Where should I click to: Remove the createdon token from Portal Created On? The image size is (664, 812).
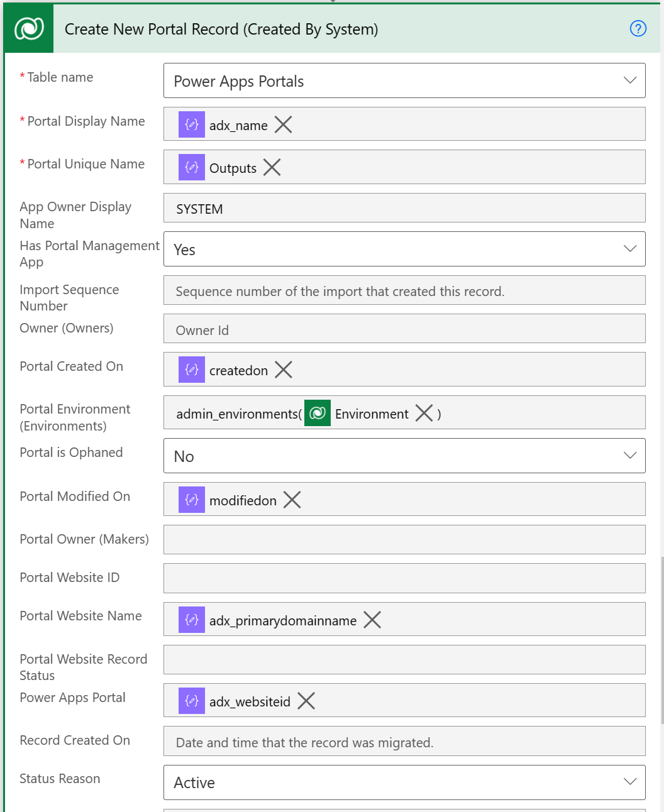[x=283, y=370]
